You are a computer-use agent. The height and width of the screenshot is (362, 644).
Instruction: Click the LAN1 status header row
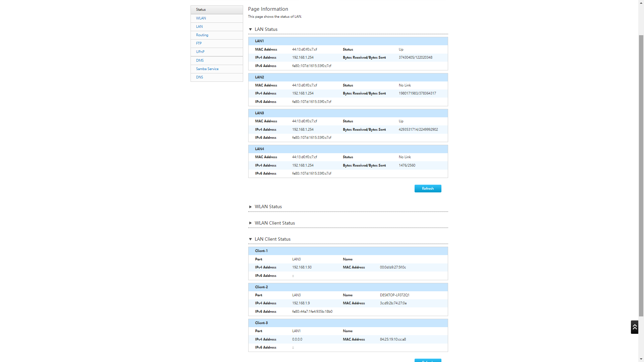click(x=348, y=41)
